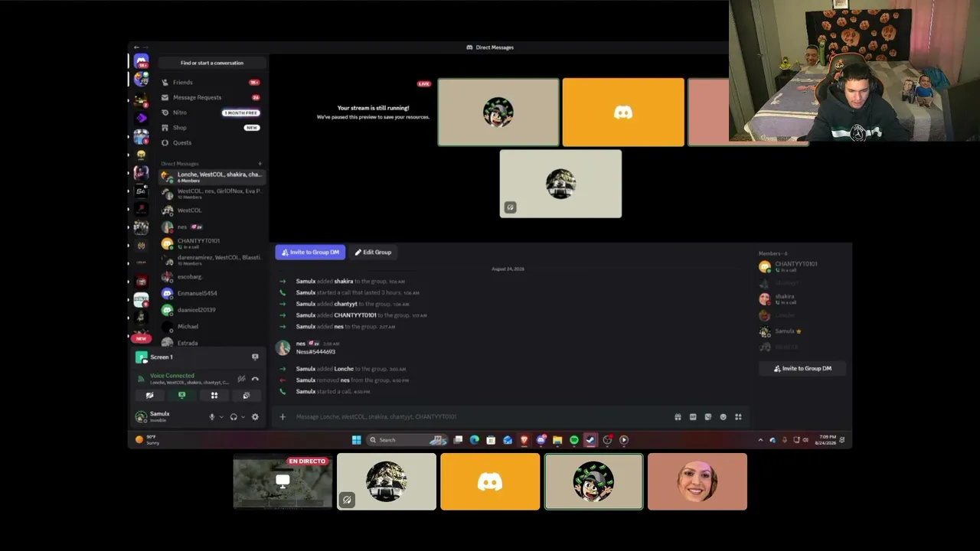Click the NEW unread servers indicator
The height and width of the screenshot is (551, 980).
140,338
